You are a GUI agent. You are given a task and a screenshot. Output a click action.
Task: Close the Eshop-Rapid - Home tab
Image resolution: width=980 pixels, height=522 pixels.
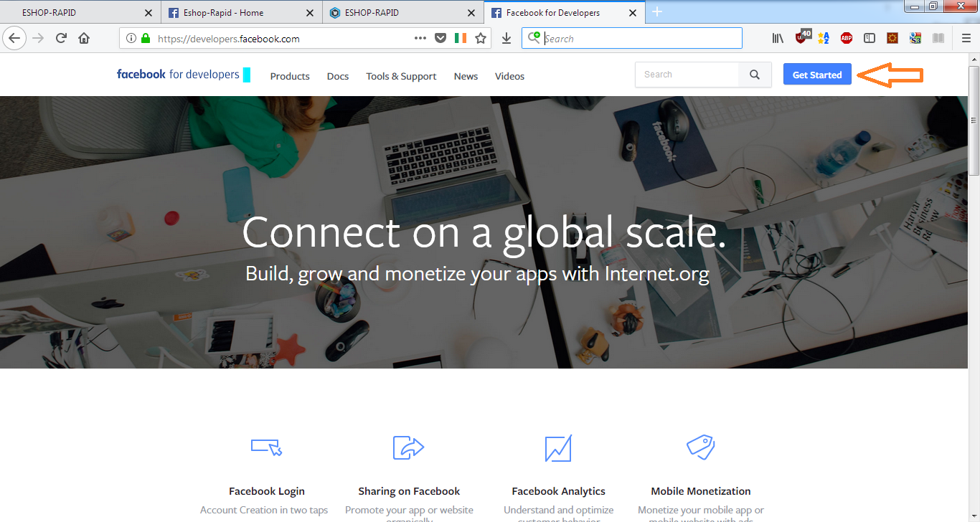(x=310, y=13)
